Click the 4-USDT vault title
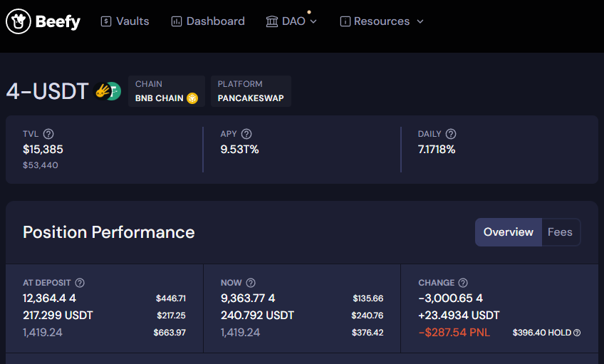This screenshot has height=364, width=604. click(48, 91)
